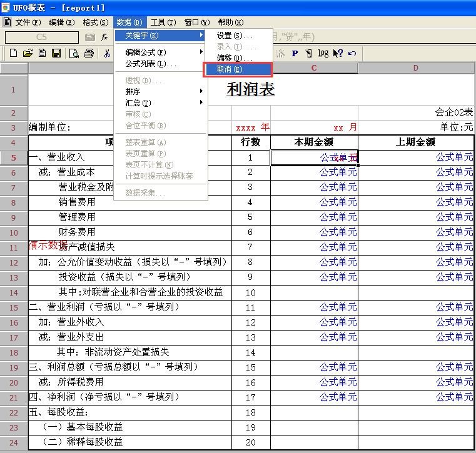The height and width of the screenshot is (453, 476).
Task: Click the Save floppy disk icon
Action: point(56,54)
